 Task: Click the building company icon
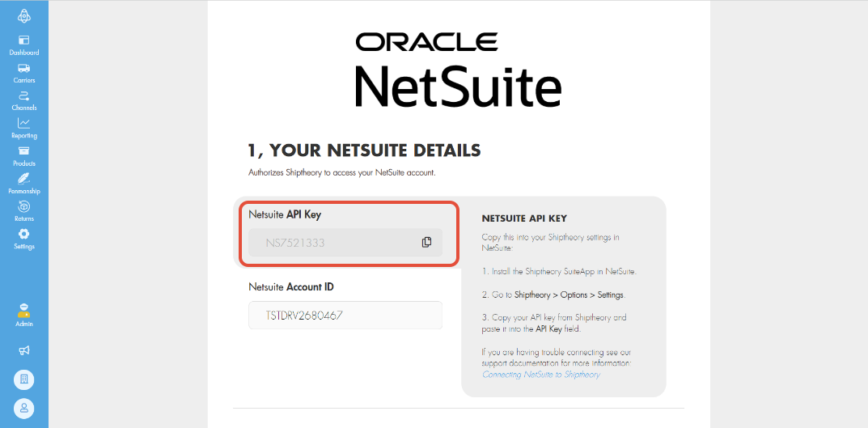tap(24, 379)
